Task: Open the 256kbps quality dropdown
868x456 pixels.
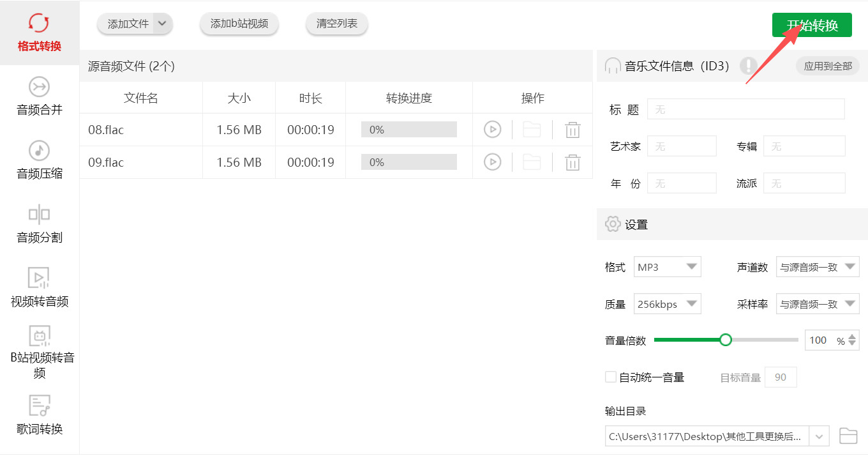Action: (x=668, y=304)
